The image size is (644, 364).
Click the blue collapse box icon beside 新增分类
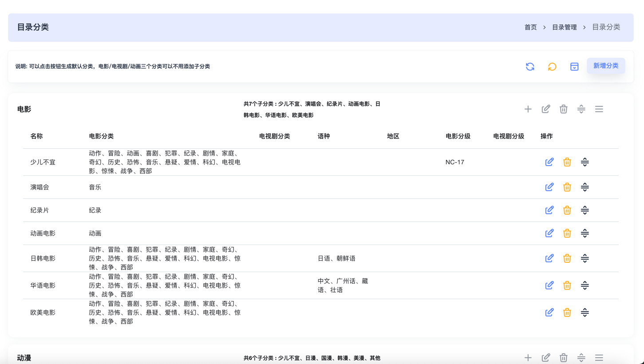(574, 67)
